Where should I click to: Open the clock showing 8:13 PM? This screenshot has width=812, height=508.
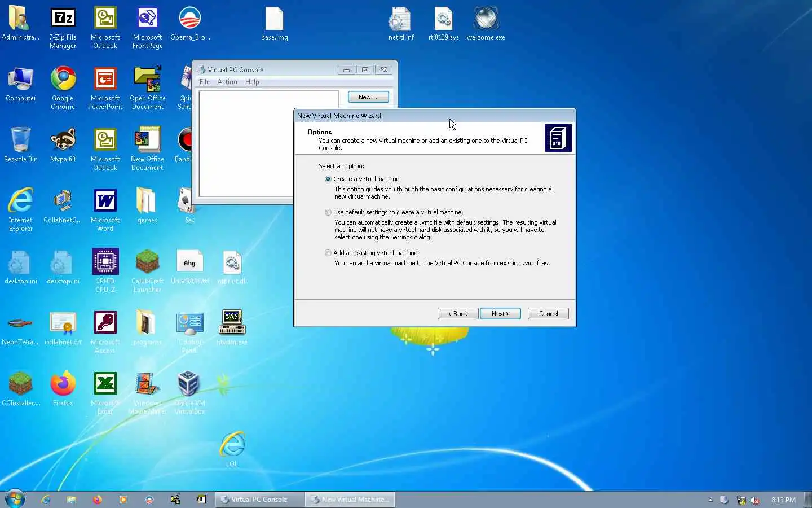(783, 500)
